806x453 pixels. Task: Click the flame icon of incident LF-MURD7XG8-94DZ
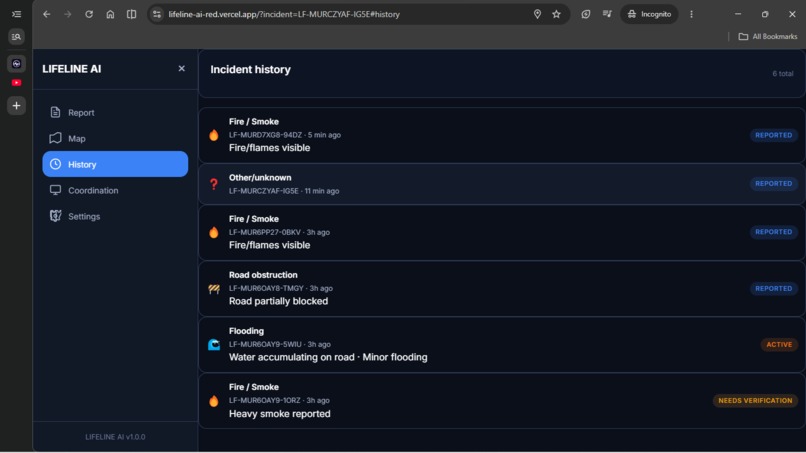[x=214, y=135]
